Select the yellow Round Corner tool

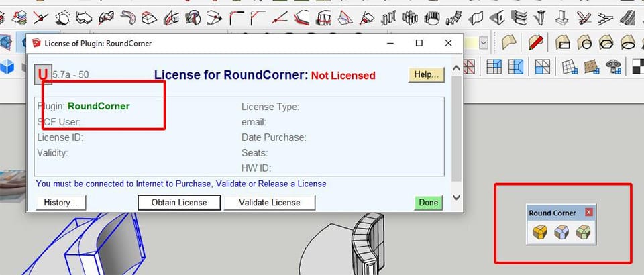[x=539, y=232]
